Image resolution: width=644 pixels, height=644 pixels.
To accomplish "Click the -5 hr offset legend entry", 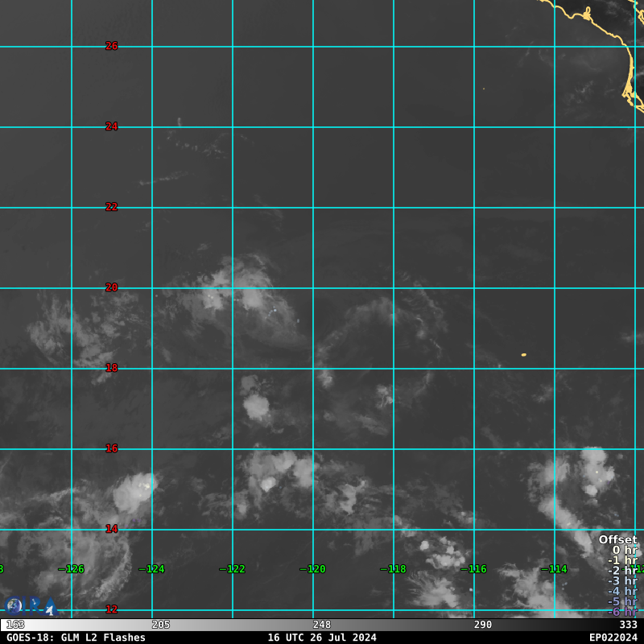I will (x=622, y=601).
